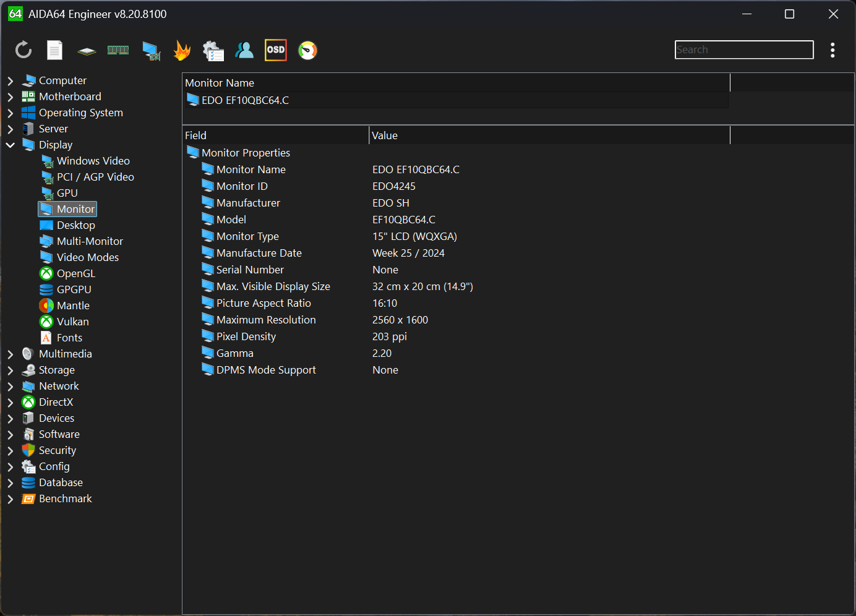
Task: Click the Refresh toolbar icon
Action: (24, 50)
